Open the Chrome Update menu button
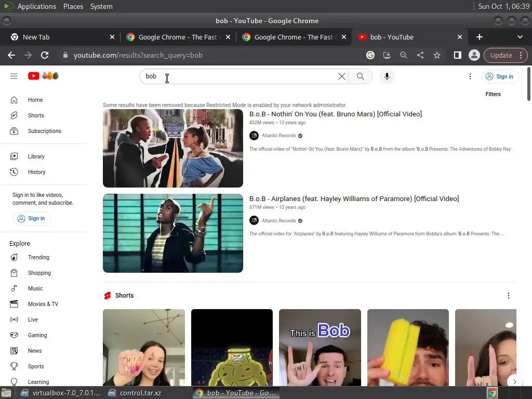Screen dimensions: 532x399 (x=506, y=55)
